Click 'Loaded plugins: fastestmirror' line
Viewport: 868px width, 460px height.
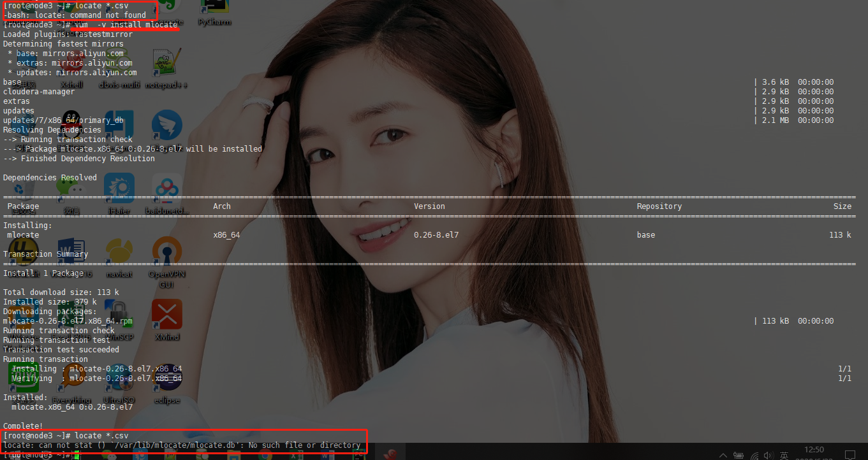point(68,34)
